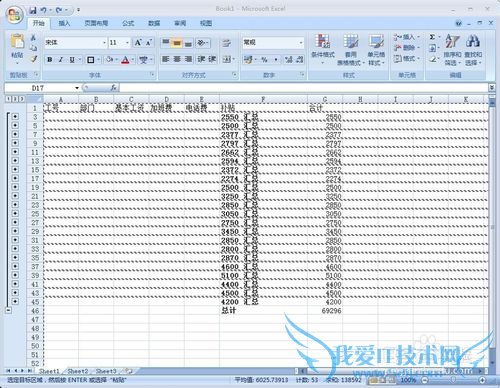Open Conditional Formatting (条件格式)
The height and width of the screenshot is (388, 500).
click(323, 49)
